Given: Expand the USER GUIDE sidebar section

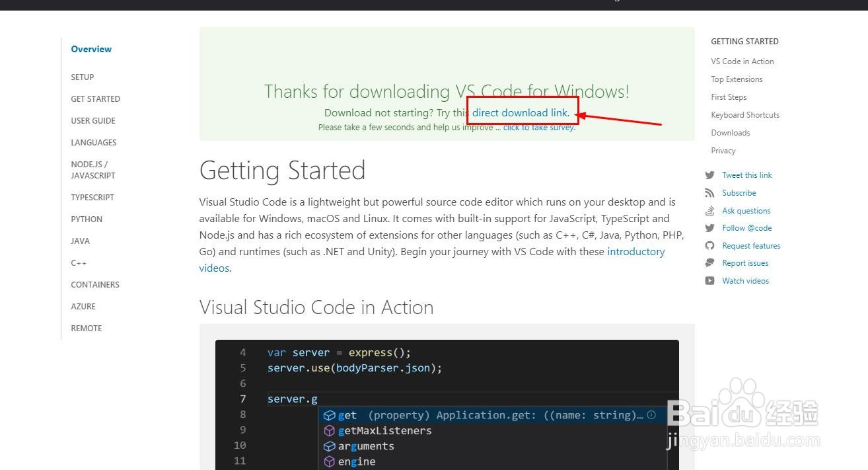Looking at the screenshot, I should (93, 121).
